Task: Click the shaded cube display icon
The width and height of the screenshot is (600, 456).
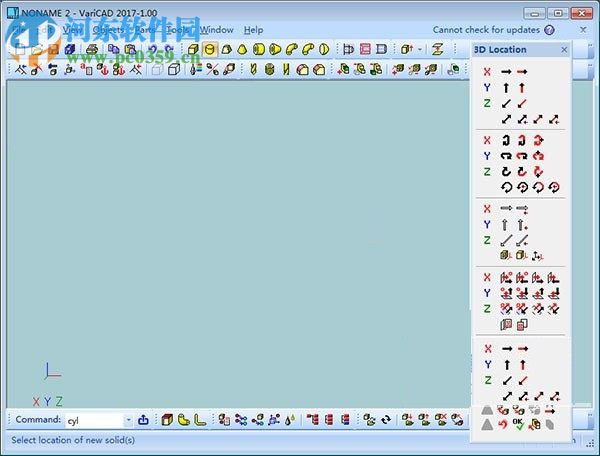Action: [174, 69]
